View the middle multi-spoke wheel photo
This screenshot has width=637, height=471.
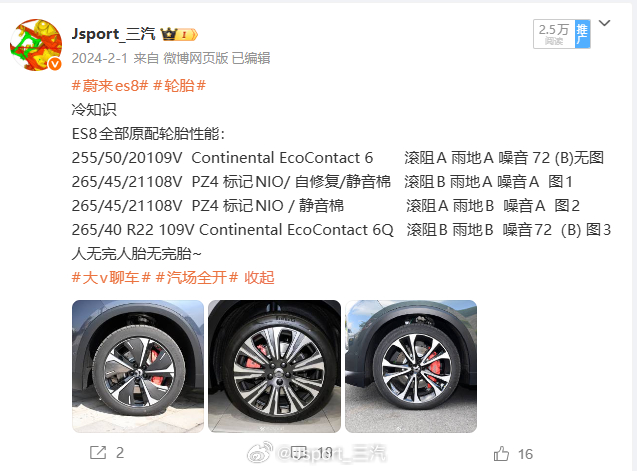pos(274,366)
